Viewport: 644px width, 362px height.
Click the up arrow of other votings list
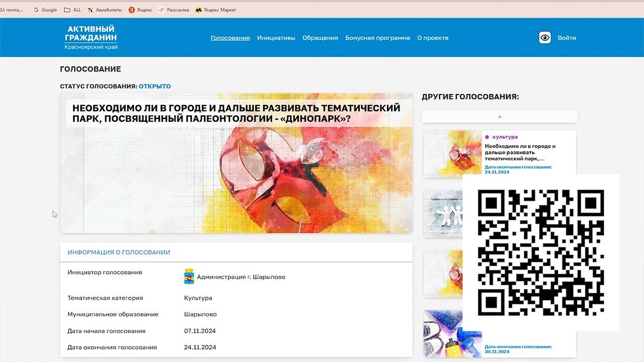pos(500,117)
